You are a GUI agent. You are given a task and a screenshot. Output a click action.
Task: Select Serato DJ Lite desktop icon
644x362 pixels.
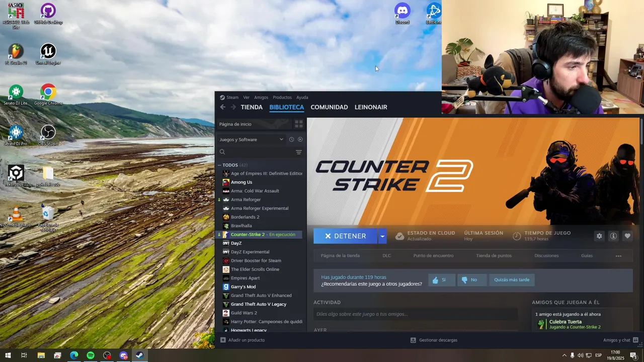coord(16,95)
